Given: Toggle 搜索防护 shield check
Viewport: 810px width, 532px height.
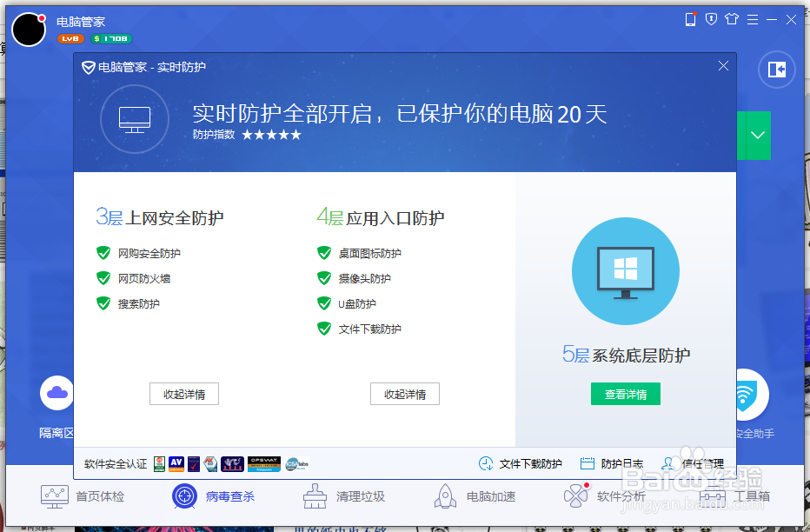Looking at the screenshot, I should [x=103, y=303].
